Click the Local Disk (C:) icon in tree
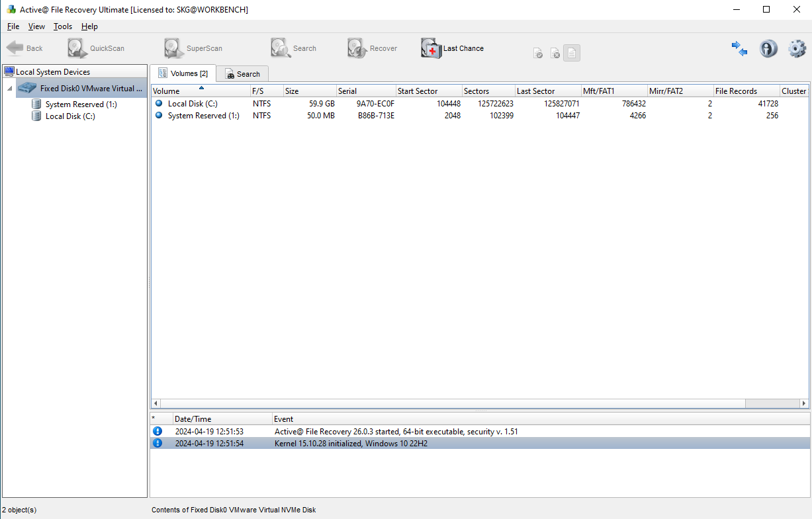This screenshot has width=812, height=519. tap(36, 116)
